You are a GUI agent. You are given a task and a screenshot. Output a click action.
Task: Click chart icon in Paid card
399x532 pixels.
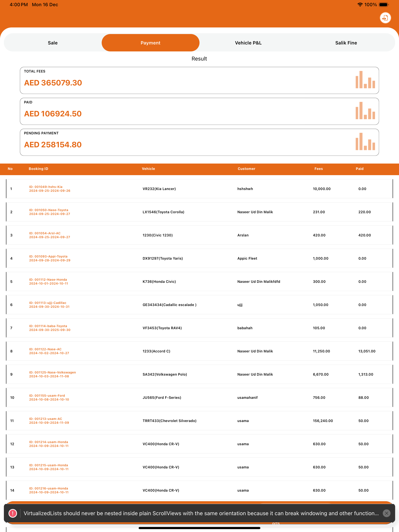tap(365, 111)
